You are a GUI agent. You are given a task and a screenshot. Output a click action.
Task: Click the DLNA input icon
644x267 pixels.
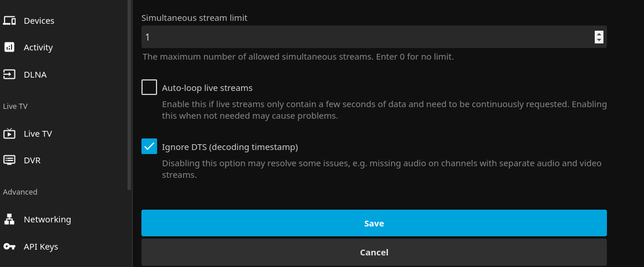click(x=9, y=75)
